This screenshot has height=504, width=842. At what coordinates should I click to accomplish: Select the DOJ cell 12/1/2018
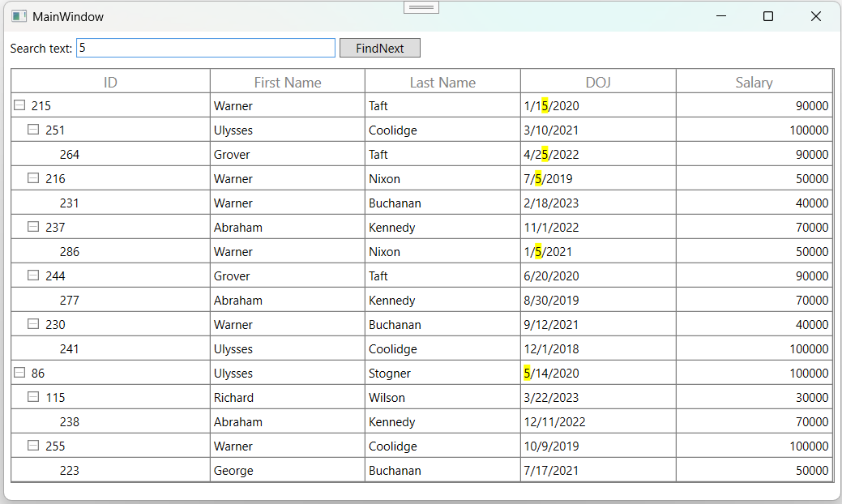(x=598, y=348)
